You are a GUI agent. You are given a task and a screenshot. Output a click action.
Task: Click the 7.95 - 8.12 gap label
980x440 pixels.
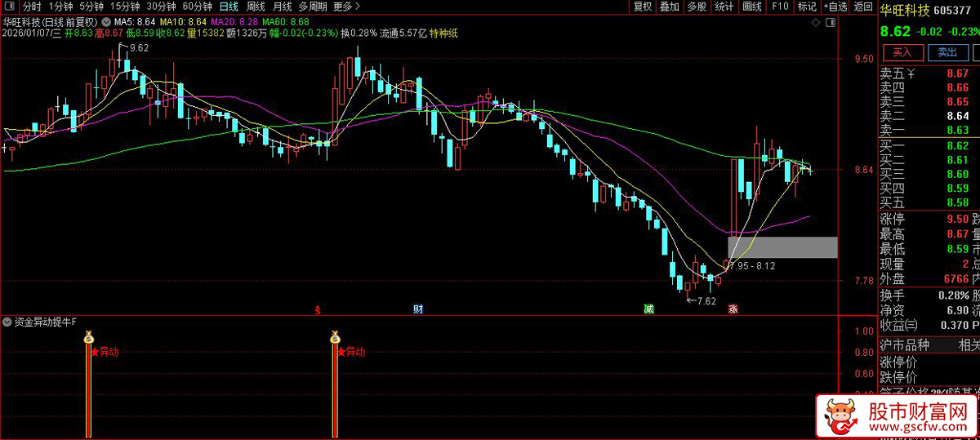click(752, 266)
